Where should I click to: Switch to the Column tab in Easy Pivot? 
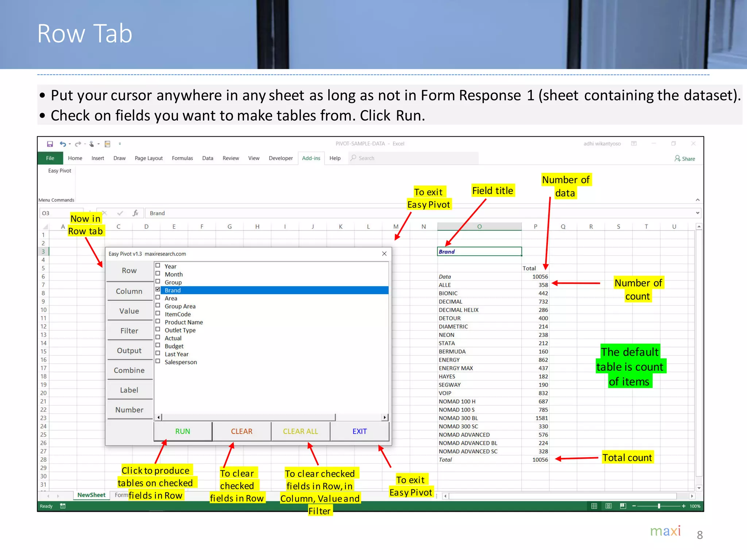pos(129,291)
